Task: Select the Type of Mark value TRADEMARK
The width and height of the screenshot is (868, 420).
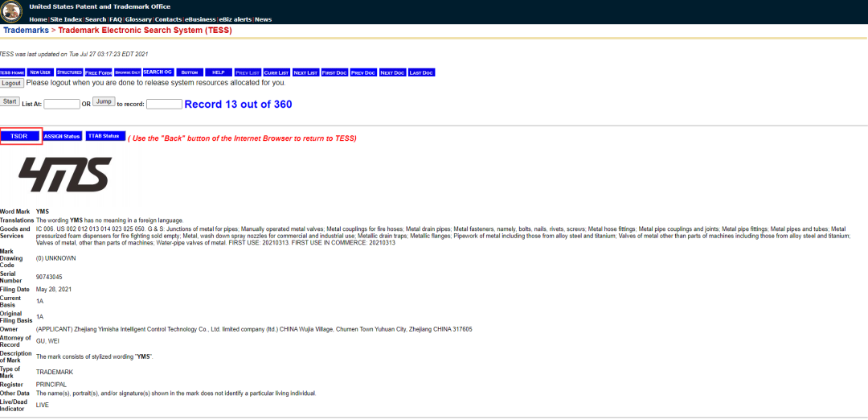Action: [55, 372]
